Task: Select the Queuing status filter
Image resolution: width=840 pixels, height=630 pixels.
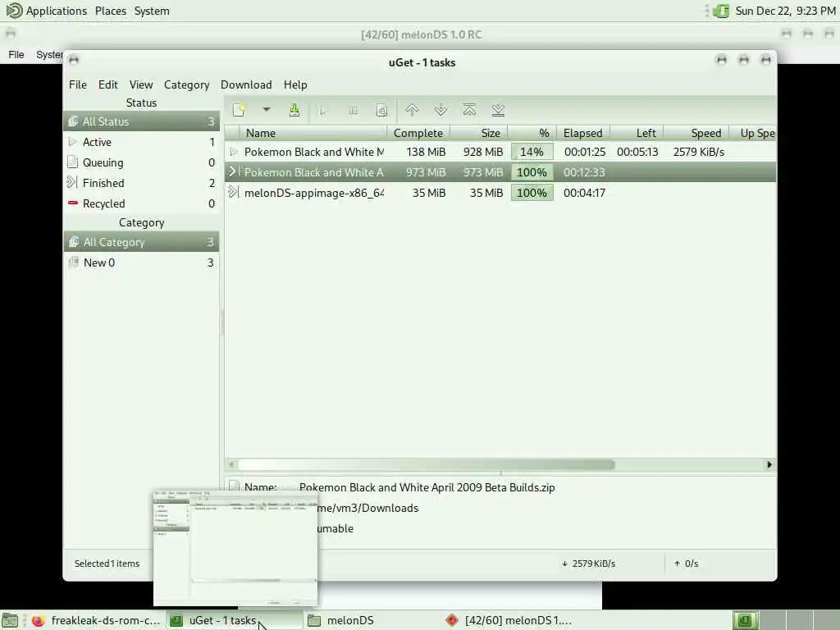Action: (x=141, y=162)
